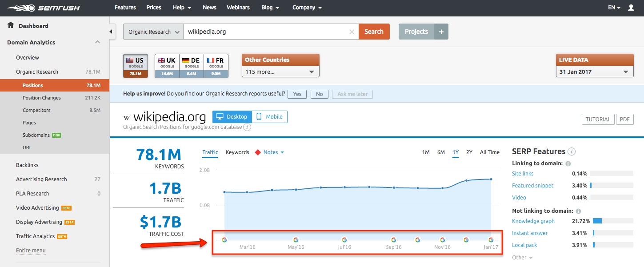The height and width of the screenshot is (267, 644).
Task: Collapse the Domain Analytics section
Action: pyautogui.click(x=97, y=42)
